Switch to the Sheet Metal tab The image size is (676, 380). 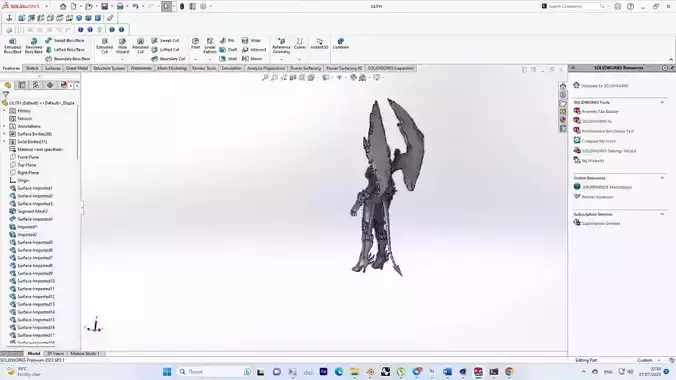click(x=77, y=68)
